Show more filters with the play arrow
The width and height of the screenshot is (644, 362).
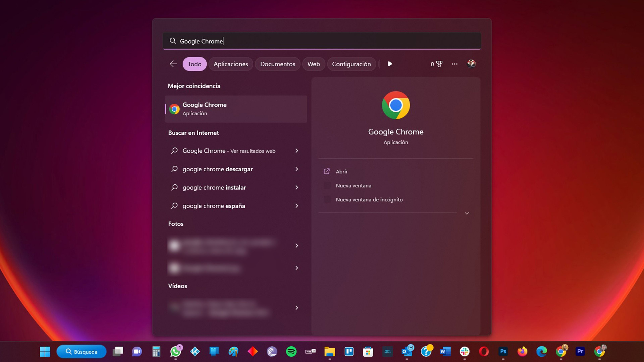pos(390,64)
